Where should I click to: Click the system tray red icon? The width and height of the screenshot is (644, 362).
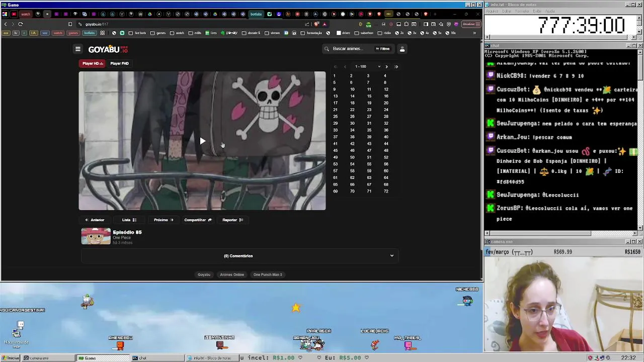590,358
